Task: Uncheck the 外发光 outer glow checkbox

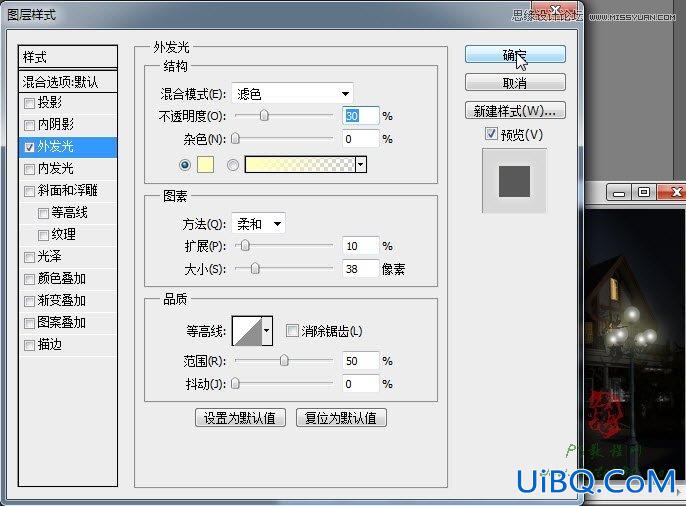Action: point(29,147)
